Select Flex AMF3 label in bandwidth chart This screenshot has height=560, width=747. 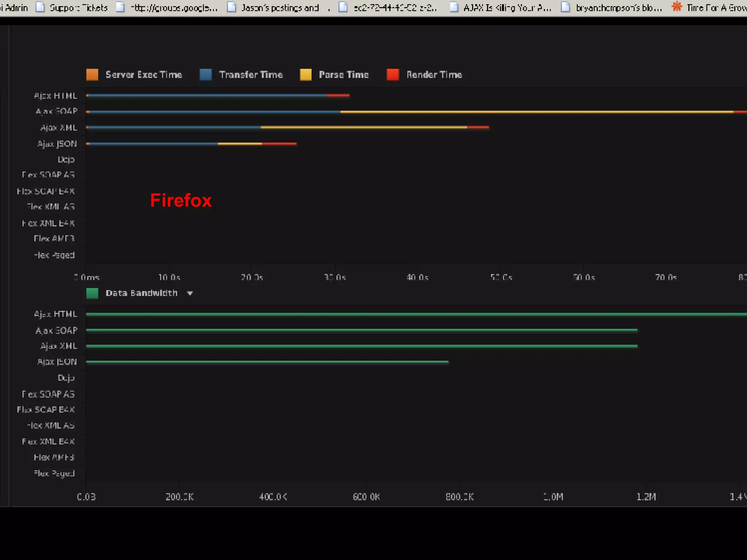pyautogui.click(x=54, y=457)
